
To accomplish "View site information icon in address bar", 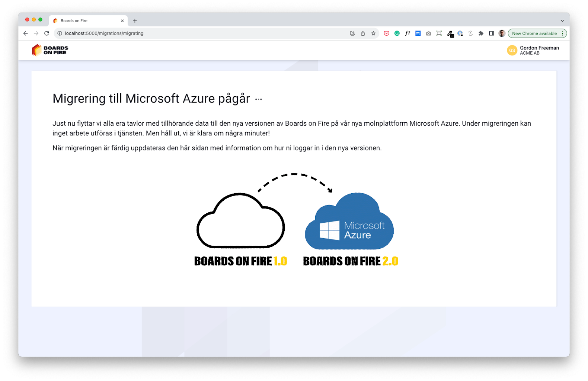I will click(60, 33).
